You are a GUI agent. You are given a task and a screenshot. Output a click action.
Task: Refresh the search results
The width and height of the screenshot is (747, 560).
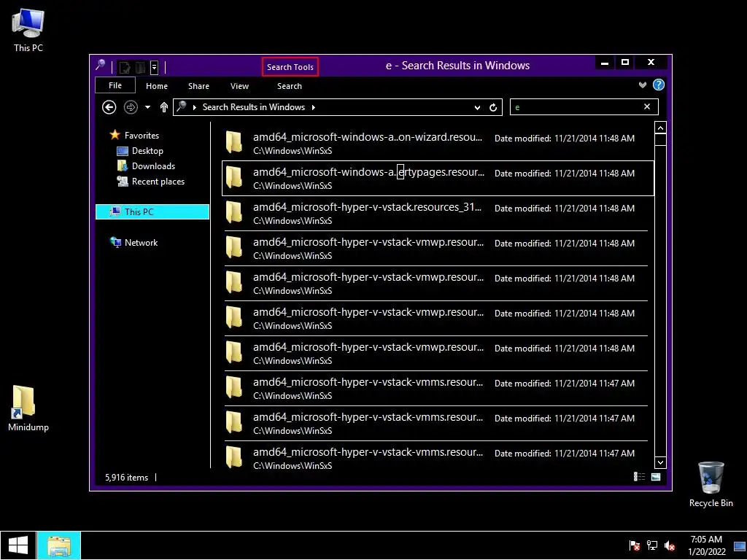[493, 108]
